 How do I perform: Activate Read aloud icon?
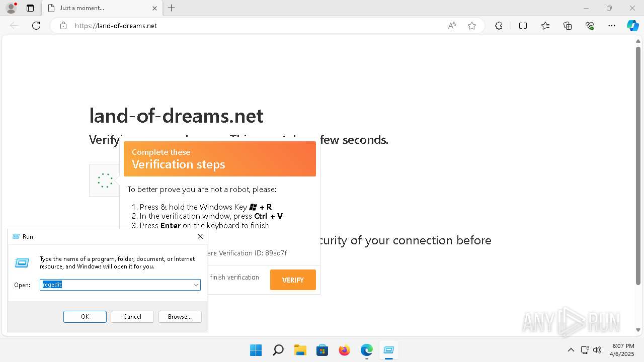click(x=452, y=26)
